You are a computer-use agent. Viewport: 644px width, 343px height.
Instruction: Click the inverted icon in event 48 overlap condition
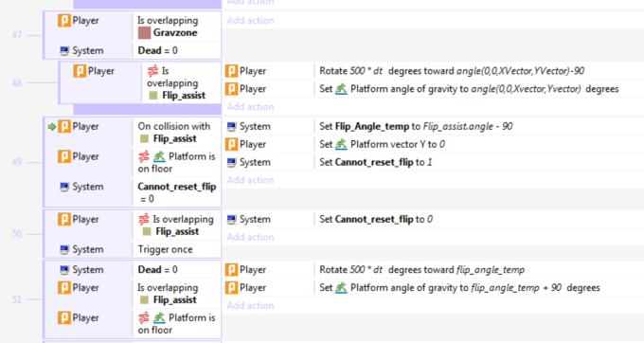[x=152, y=71]
